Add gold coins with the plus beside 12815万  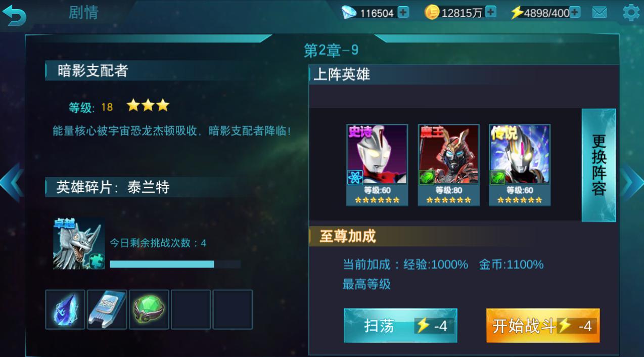pyautogui.click(x=491, y=12)
